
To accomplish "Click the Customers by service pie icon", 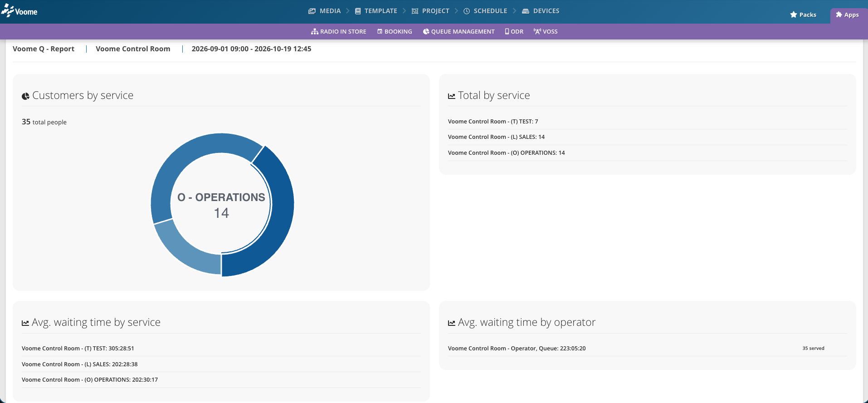I will coord(25,96).
